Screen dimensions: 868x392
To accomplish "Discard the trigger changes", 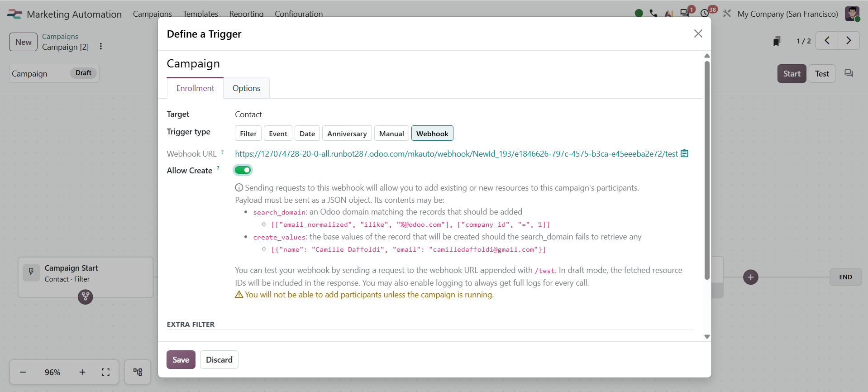I will tap(219, 360).
